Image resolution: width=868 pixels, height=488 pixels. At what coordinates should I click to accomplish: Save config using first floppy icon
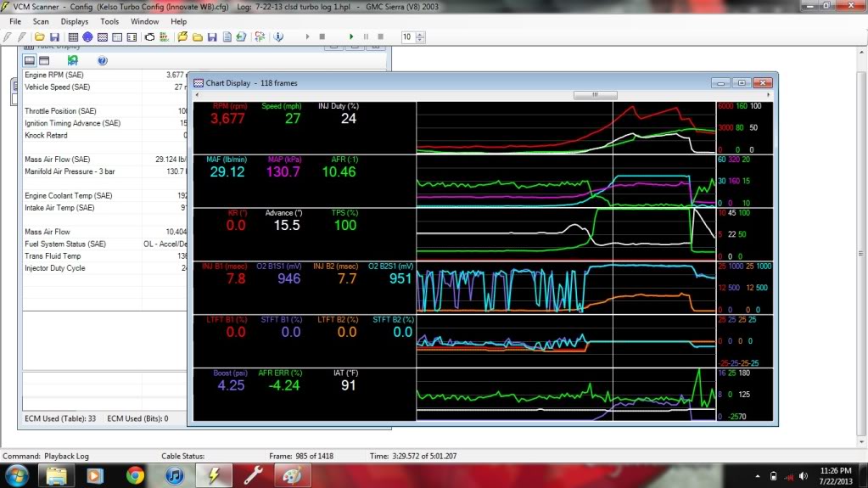tap(54, 37)
